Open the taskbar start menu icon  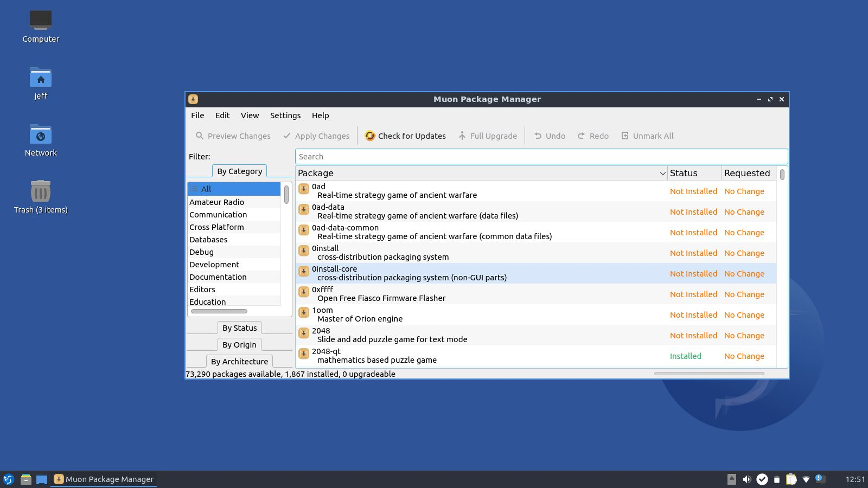click(x=8, y=479)
